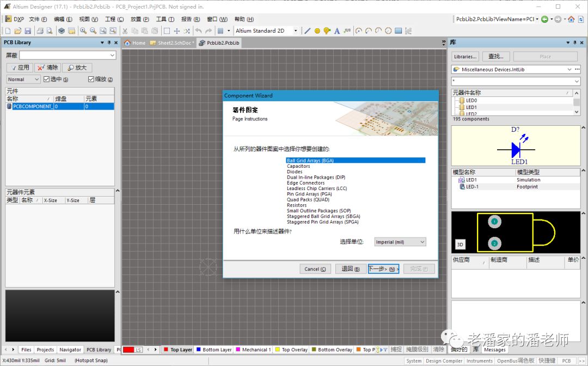Image resolution: width=588 pixels, height=366 pixels.
Task: Click the Save disk icon
Action: [x=28, y=31]
